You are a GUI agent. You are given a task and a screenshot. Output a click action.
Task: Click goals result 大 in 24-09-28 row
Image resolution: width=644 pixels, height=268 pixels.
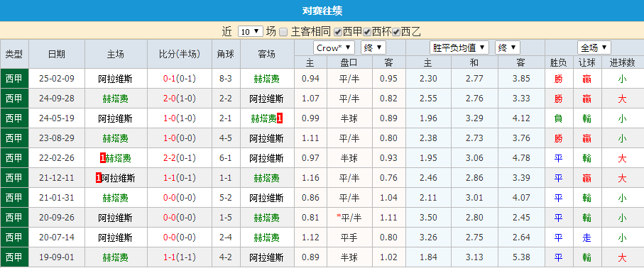pos(622,99)
